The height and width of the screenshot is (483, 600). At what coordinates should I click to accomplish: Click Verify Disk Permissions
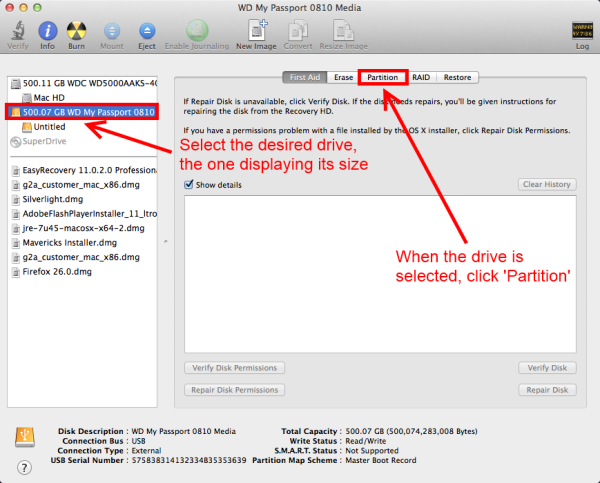tap(234, 368)
